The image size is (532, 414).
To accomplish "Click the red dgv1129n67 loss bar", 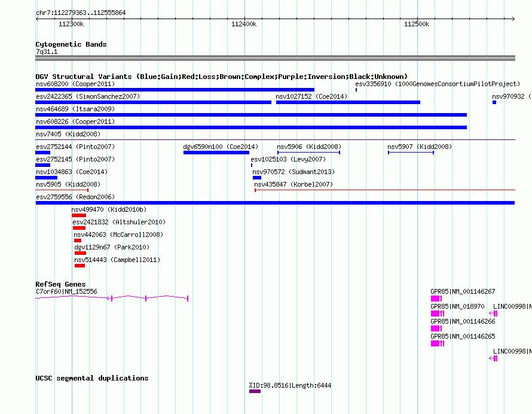I will click(80, 253).
